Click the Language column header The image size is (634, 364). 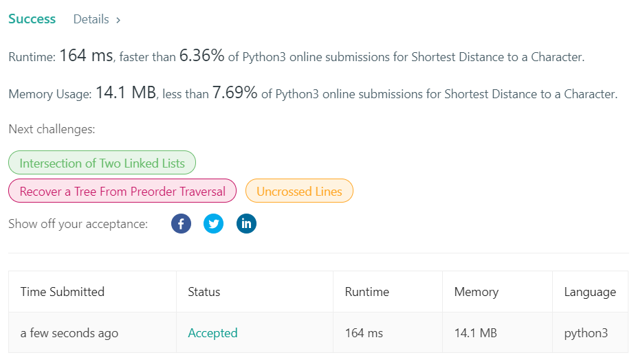pyautogui.click(x=590, y=292)
